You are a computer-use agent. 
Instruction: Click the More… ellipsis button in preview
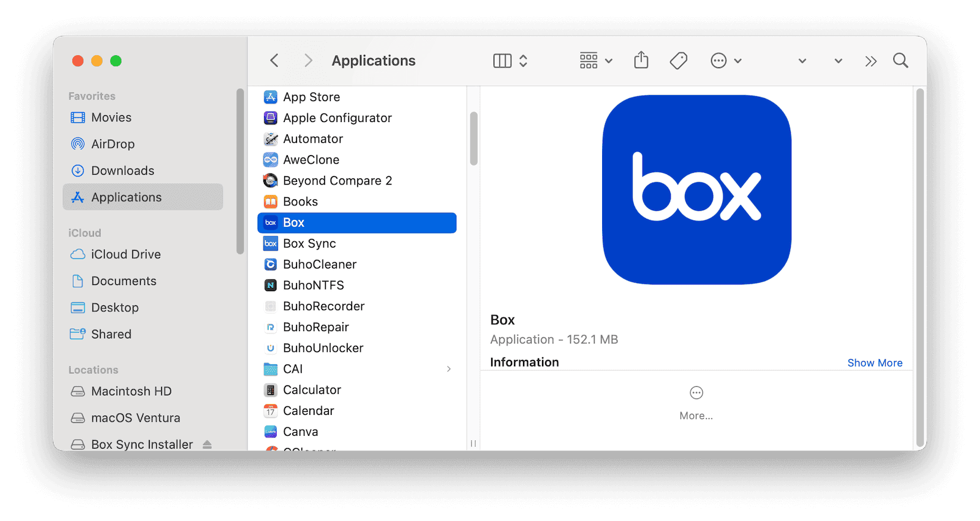tap(696, 403)
